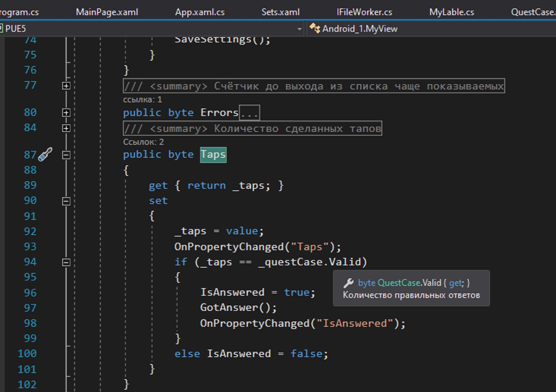Click the ellipsis box after Errors

pos(249,113)
